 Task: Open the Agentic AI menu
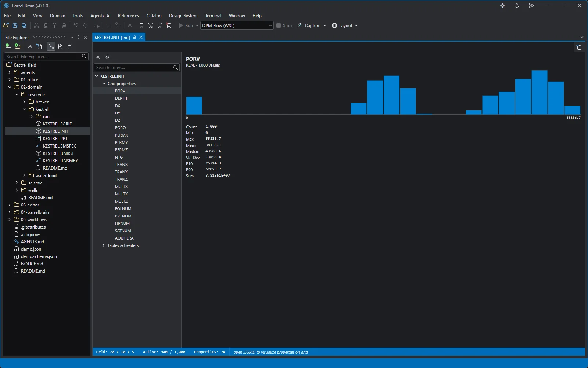pyautogui.click(x=100, y=16)
